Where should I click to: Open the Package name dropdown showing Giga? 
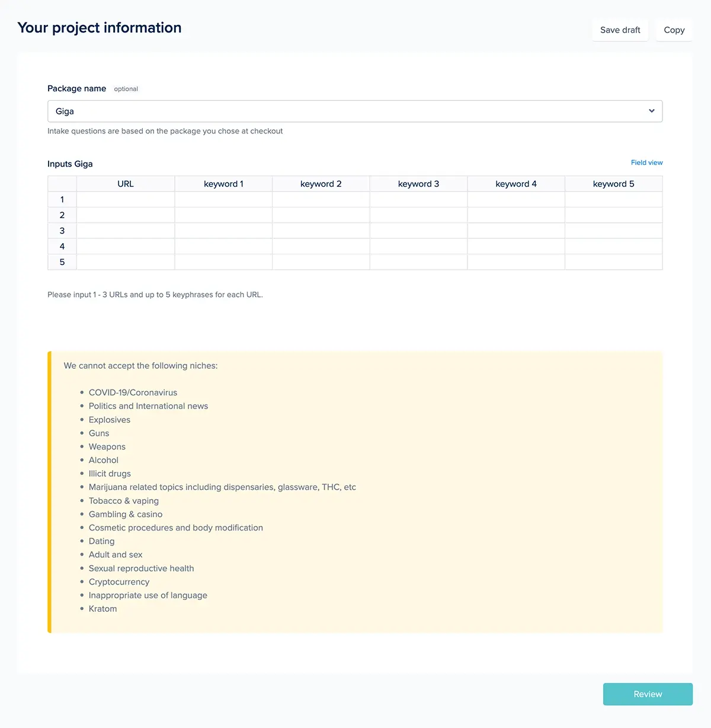pyautogui.click(x=355, y=111)
